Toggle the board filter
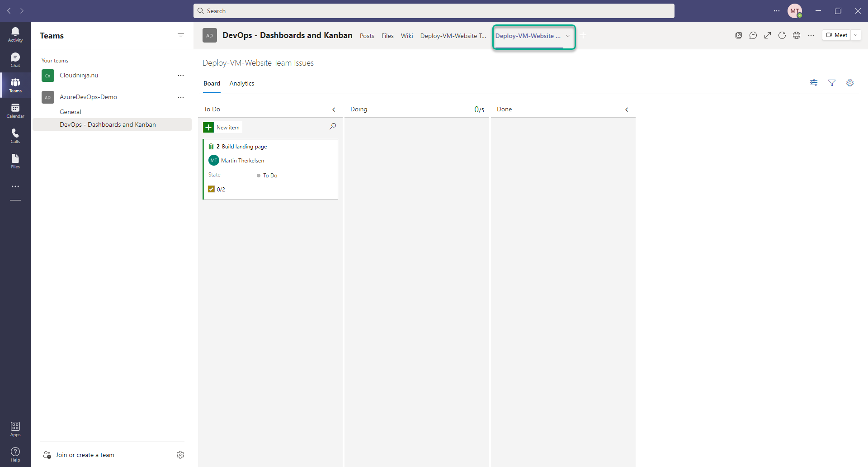 point(832,83)
